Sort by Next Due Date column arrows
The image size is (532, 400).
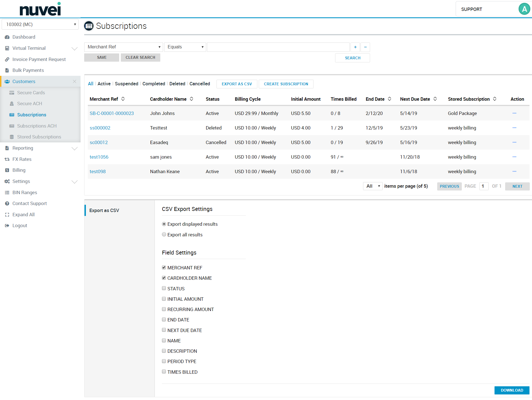tap(435, 99)
